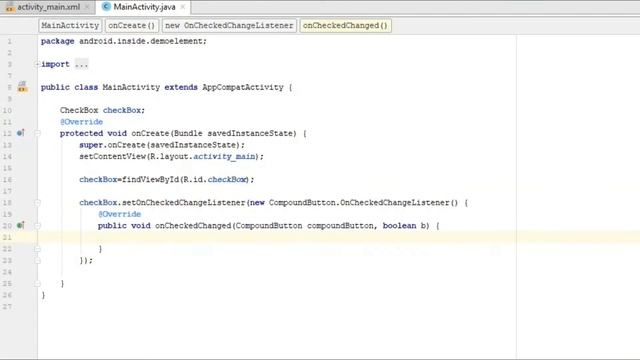Place cursor on empty highlighted line 21
This screenshot has width=640, height=360.
[339, 237]
